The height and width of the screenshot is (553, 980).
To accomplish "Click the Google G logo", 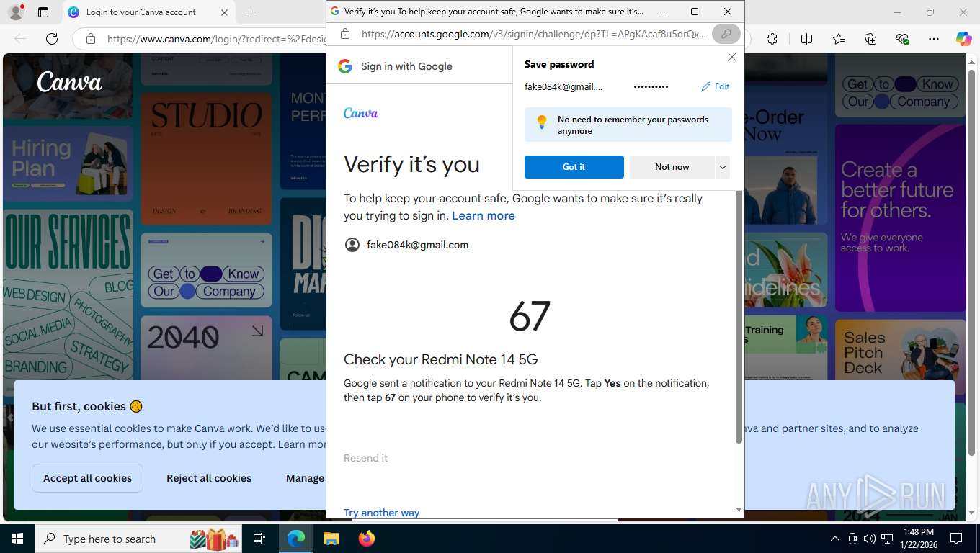I will click(x=345, y=66).
